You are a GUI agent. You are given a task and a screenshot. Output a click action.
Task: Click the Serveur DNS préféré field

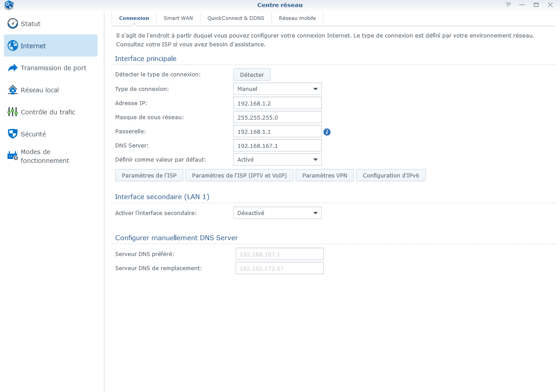click(280, 254)
